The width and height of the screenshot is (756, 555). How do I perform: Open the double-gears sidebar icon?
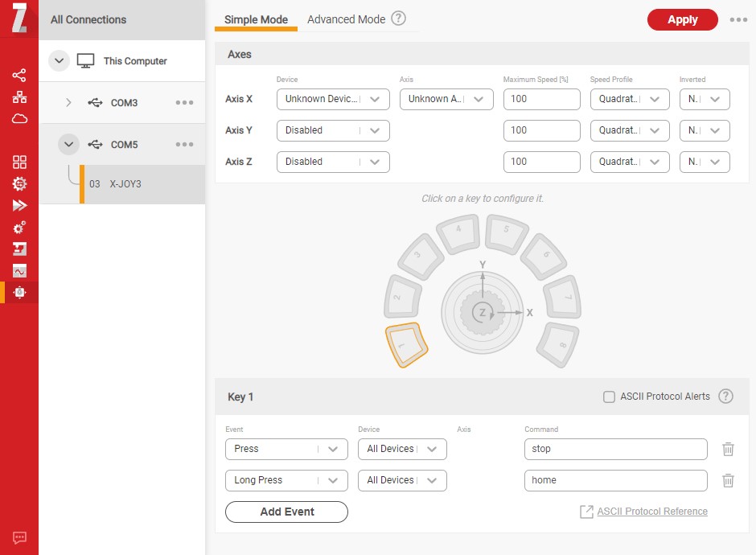pyautogui.click(x=19, y=227)
